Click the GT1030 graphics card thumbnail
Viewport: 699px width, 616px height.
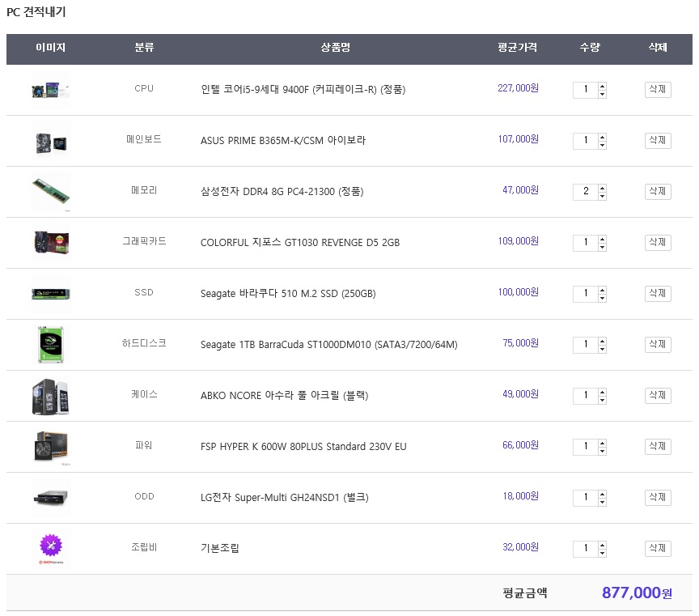coord(51,243)
